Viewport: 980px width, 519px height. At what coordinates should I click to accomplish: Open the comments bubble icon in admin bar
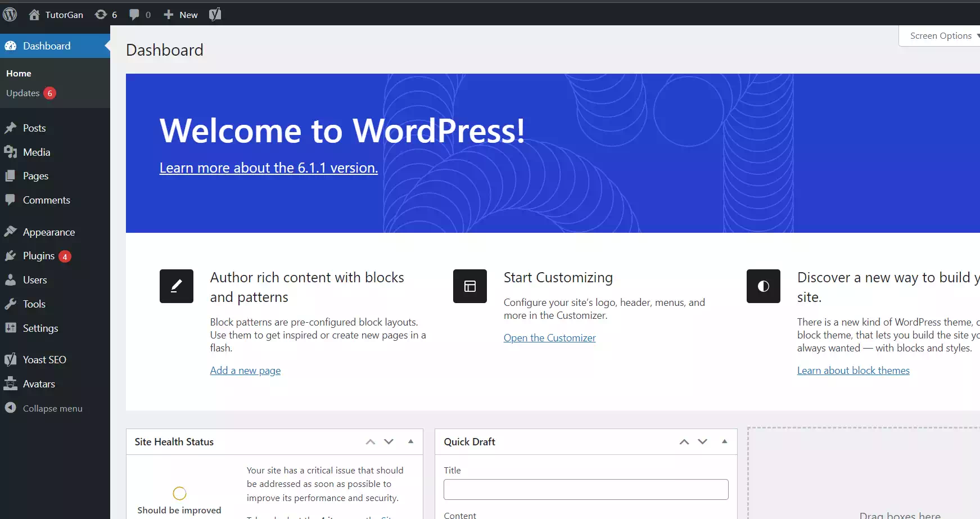(x=134, y=15)
